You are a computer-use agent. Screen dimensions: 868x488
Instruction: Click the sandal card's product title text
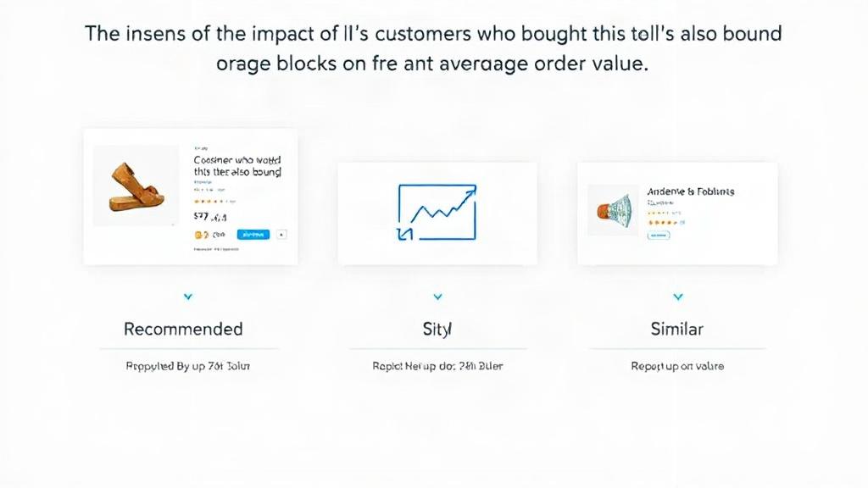(237, 166)
